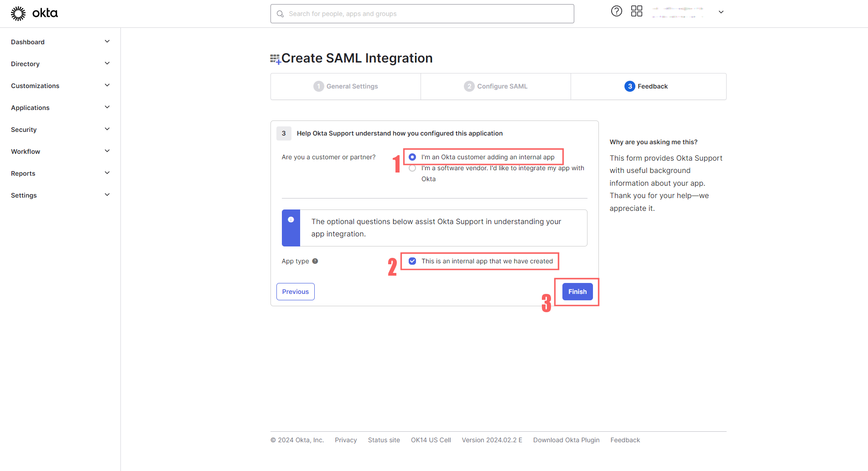
Task: Open the help question mark icon
Action: (x=616, y=11)
